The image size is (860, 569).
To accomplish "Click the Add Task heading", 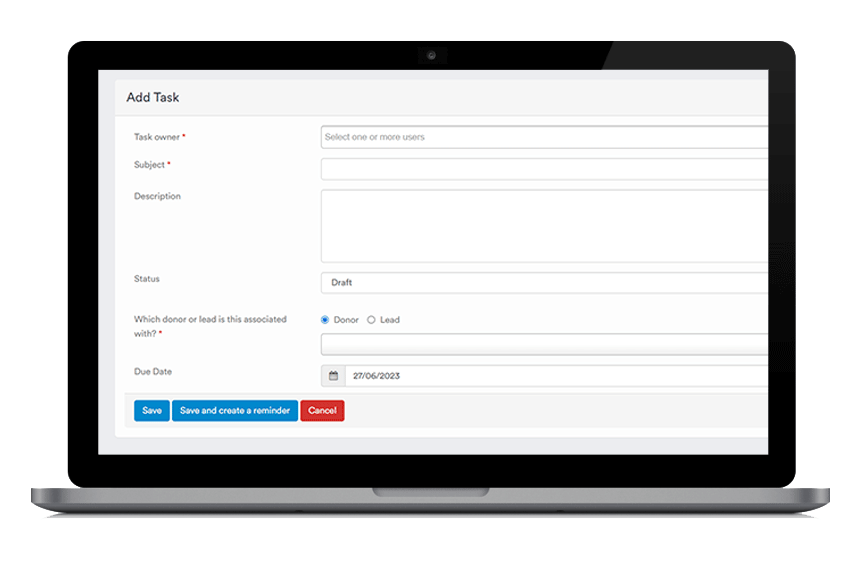I will pos(152,97).
